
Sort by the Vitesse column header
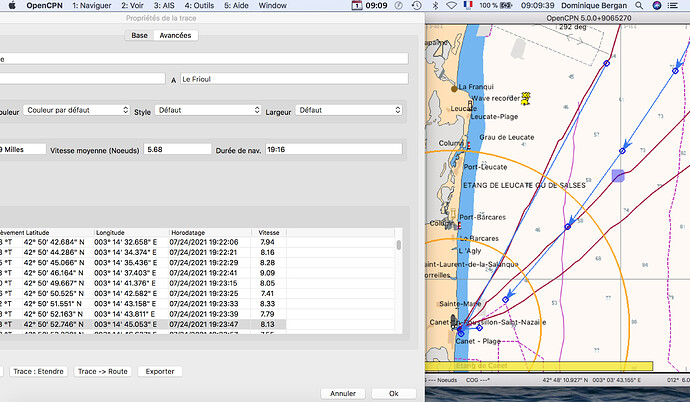click(268, 232)
